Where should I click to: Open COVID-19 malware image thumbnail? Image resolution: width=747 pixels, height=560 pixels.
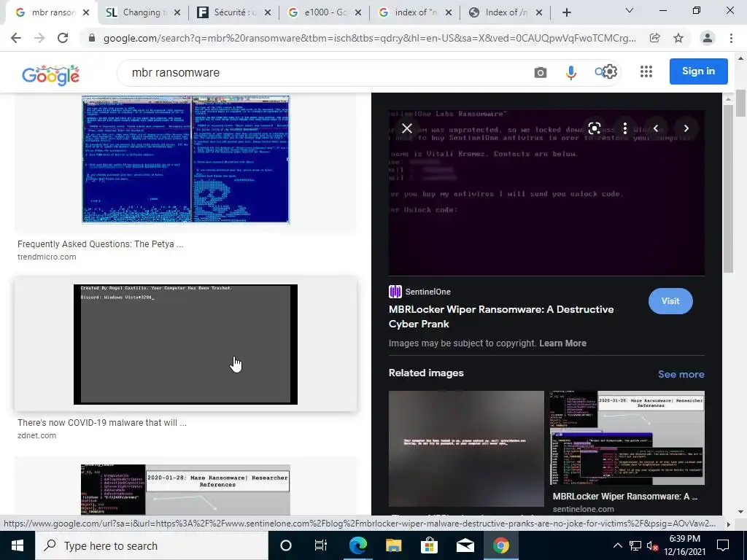point(185,344)
